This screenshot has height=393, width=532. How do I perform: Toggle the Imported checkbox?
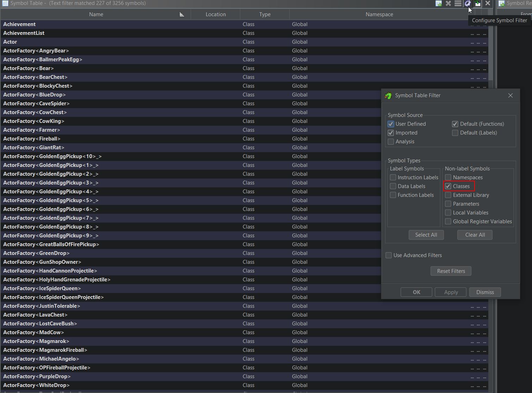[x=391, y=133]
